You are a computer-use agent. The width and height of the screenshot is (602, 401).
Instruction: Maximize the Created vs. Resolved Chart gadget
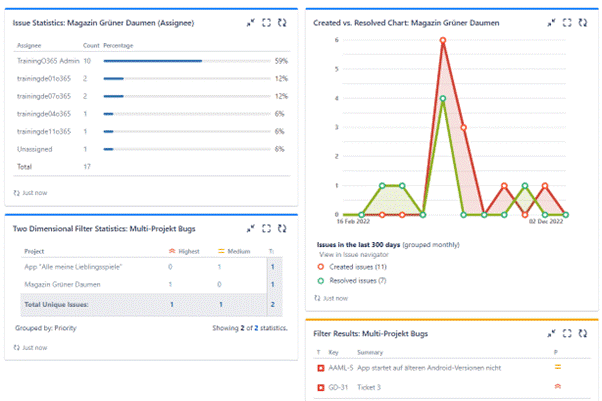coord(568,22)
